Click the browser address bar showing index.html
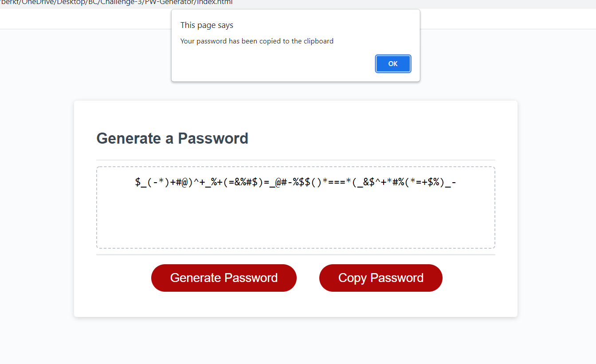596x364 pixels. click(133, 3)
